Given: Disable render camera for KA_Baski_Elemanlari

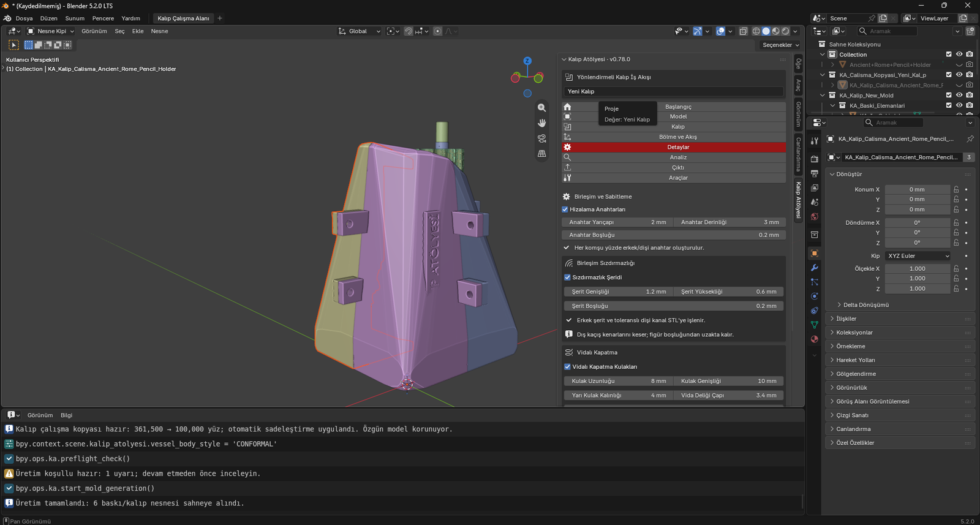Looking at the screenshot, I should (x=970, y=105).
